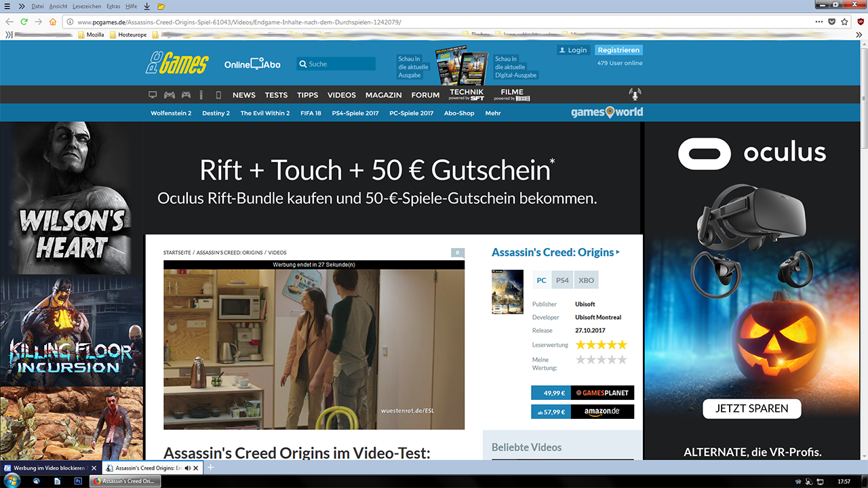The height and width of the screenshot is (488, 868).
Task: Expand the Mehr navigation menu
Action: coord(493,113)
